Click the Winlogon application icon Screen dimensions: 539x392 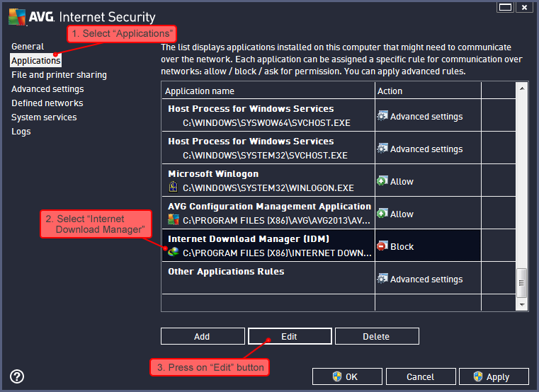click(174, 187)
